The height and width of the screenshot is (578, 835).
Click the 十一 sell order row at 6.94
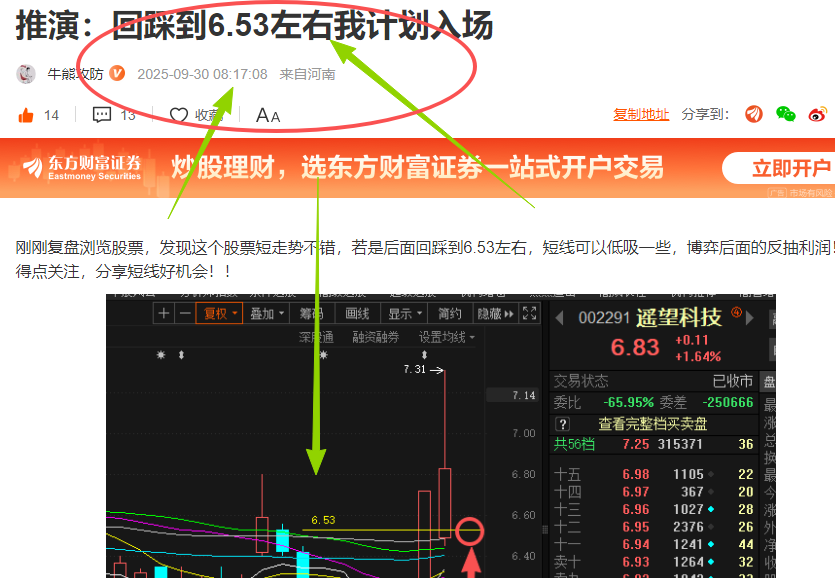(x=653, y=544)
